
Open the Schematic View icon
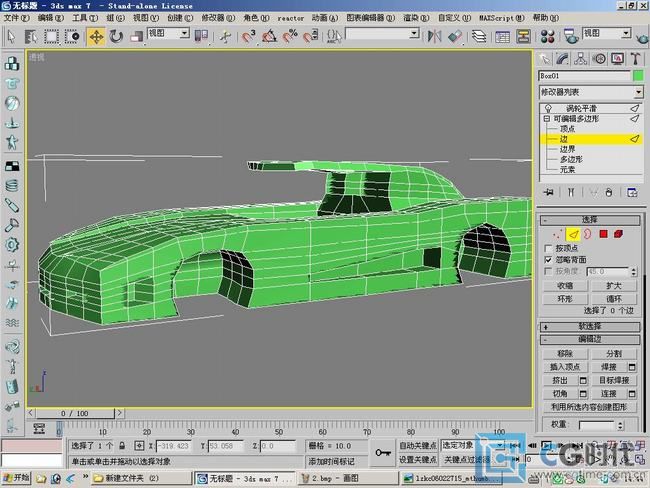pyautogui.click(x=523, y=36)
